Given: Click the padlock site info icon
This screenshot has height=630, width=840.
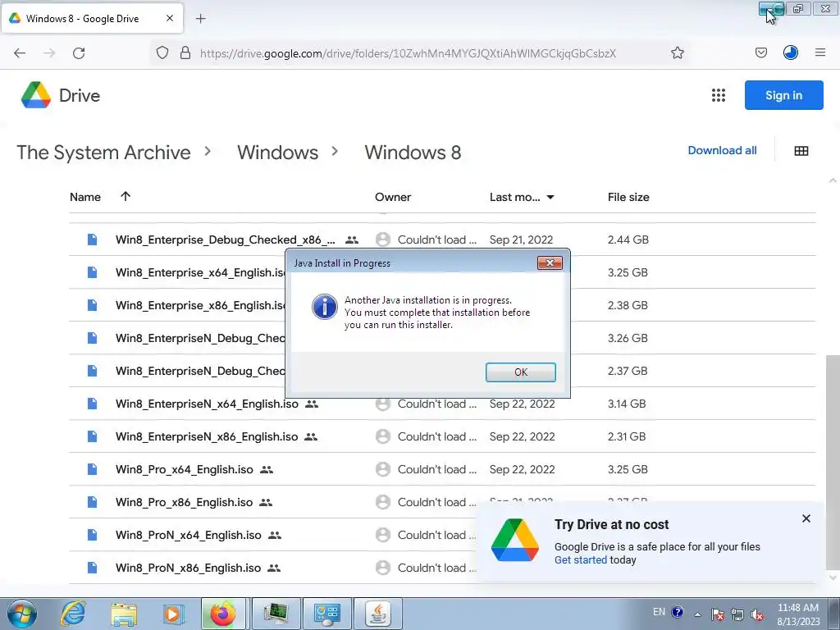Looking at the screenshot, I should tap(185, 53).
